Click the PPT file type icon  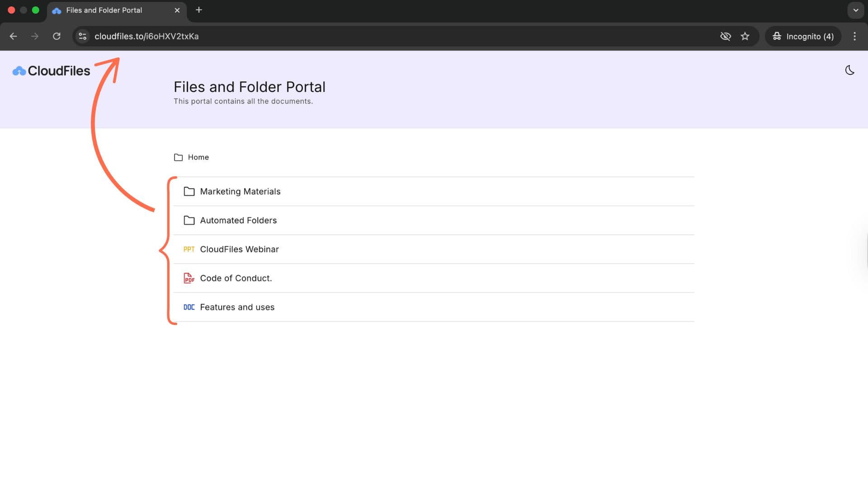coord(189,249)
